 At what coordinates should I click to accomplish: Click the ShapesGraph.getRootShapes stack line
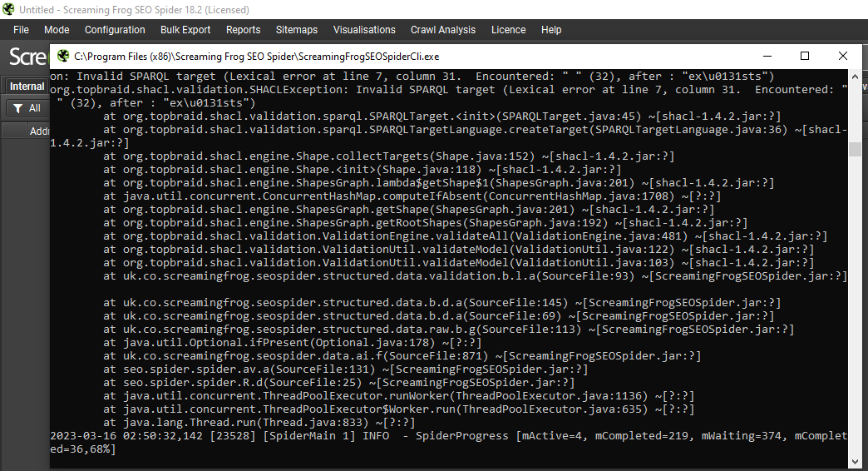coord(425,223)
